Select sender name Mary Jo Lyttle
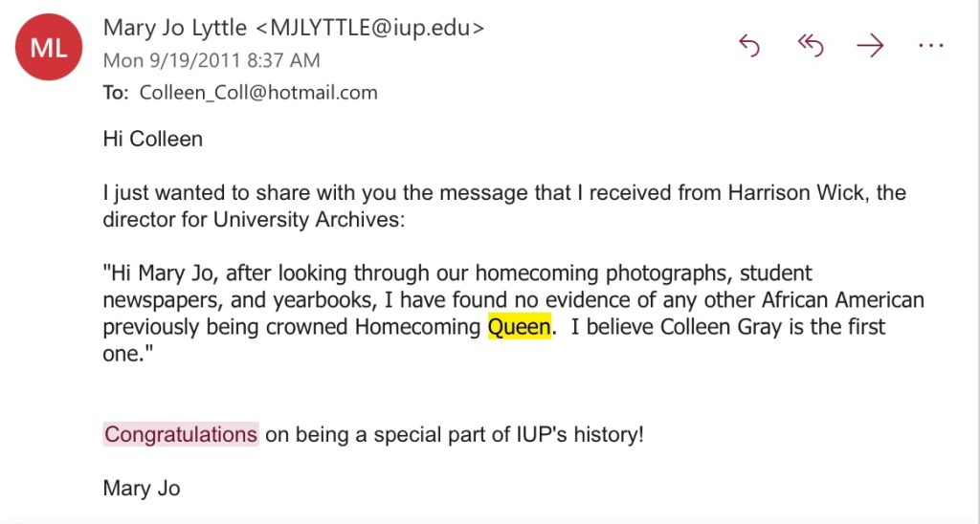980x524 pixels. pyautogui.click(x=175, y=29)
